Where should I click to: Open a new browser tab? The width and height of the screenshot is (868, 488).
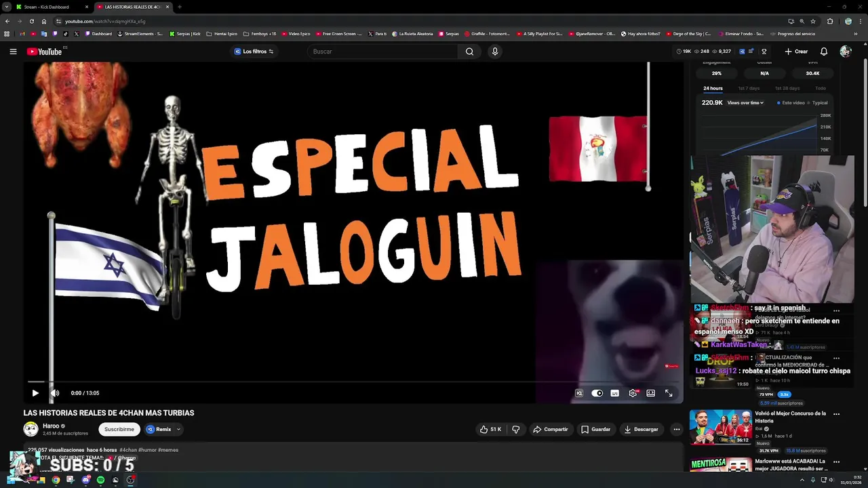[179, 7]
